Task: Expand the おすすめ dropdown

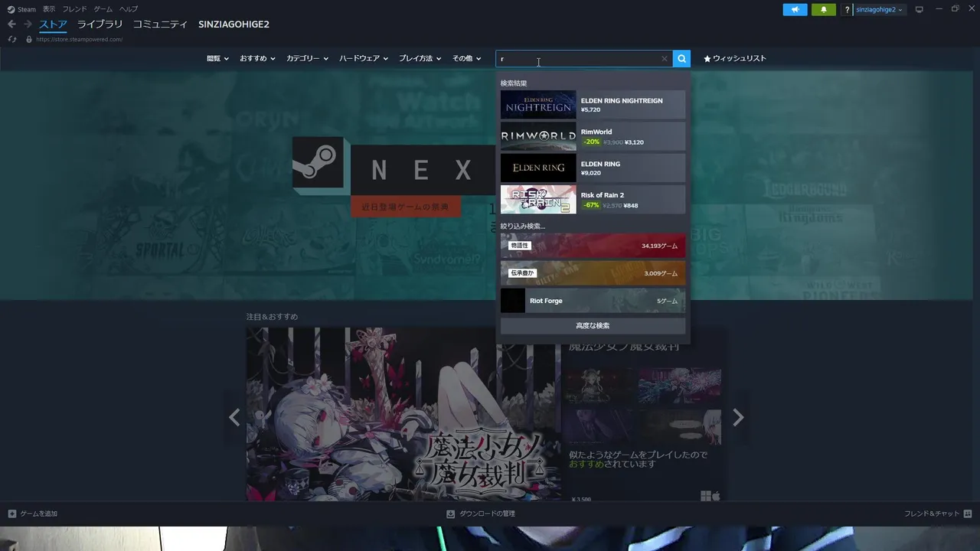Action: coord(257,58)
